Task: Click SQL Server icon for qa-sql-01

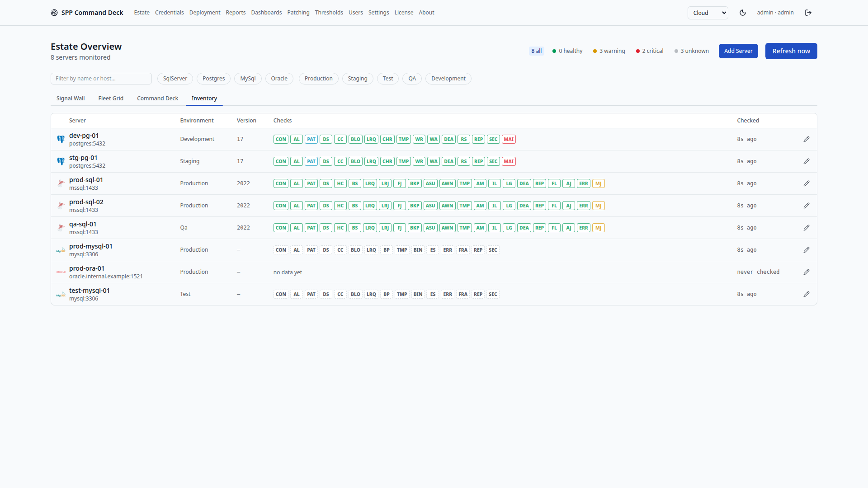Action: tap(61, 228)
